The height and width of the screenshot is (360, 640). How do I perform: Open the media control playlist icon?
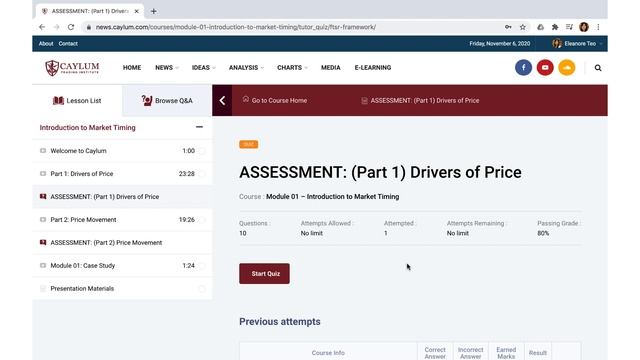coord(569,27)
